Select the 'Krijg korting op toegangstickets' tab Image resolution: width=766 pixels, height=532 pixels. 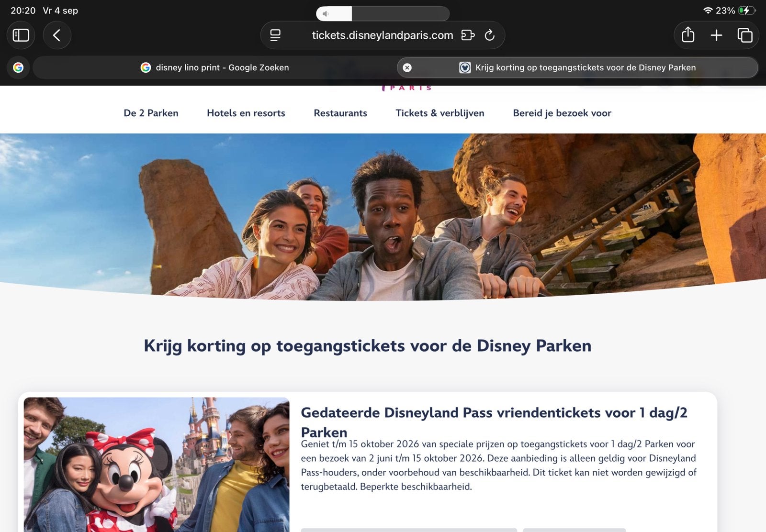pyautogui.click(x=577, y=67)
